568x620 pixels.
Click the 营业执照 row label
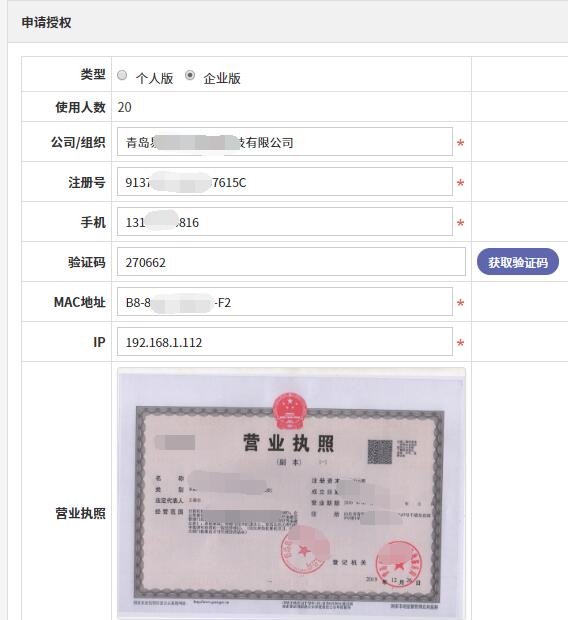click(80, 513)
